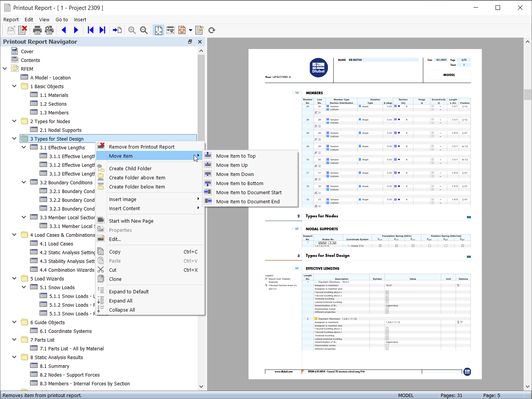Zoom out of the report page
This screenshot has width=532, height=399.
pos(144,30)
